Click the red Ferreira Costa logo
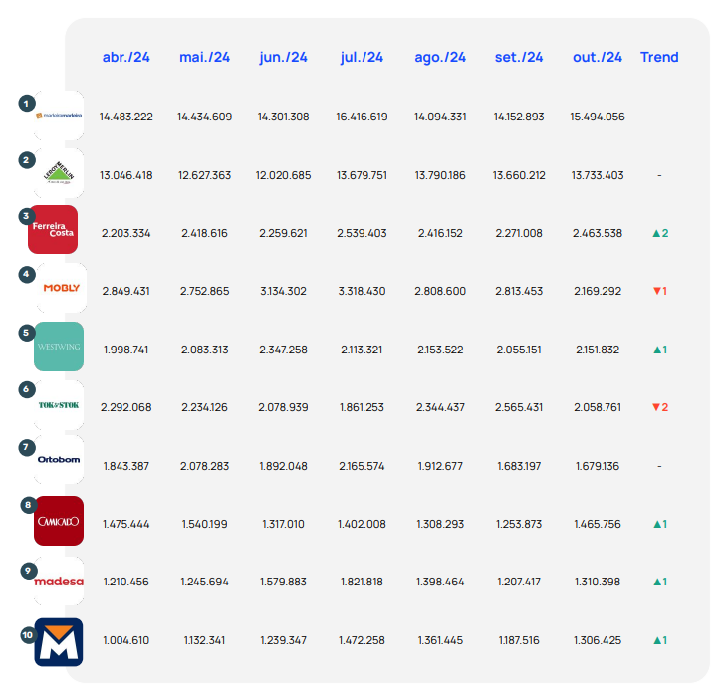The width and height of the screenshot is (728, 700). click(54, 231)
